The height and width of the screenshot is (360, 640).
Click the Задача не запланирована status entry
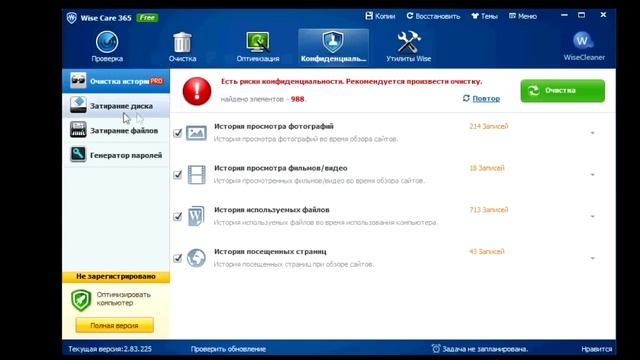(485, 349)
